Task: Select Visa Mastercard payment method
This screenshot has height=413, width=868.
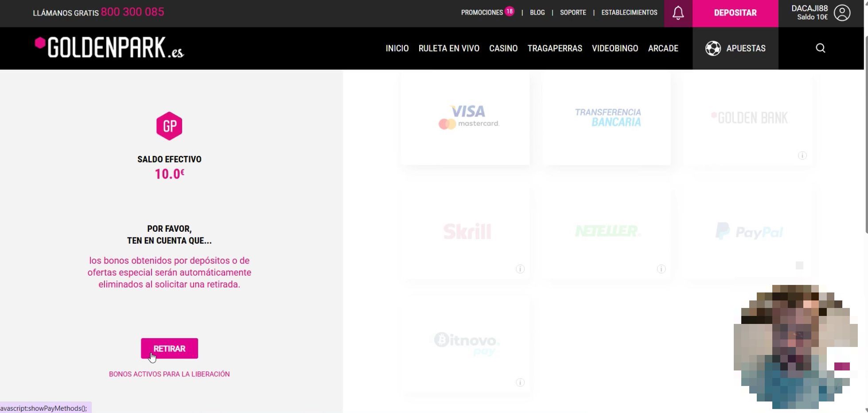Action: (465, 118)
